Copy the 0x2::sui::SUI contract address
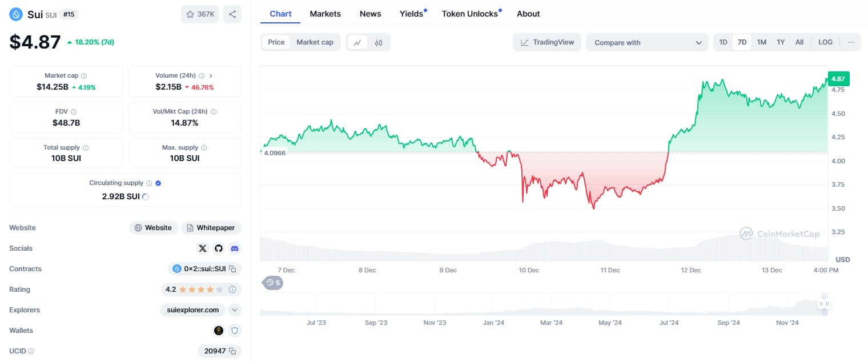This screenshot has width=868, height=362. click(x=232, y=269)
